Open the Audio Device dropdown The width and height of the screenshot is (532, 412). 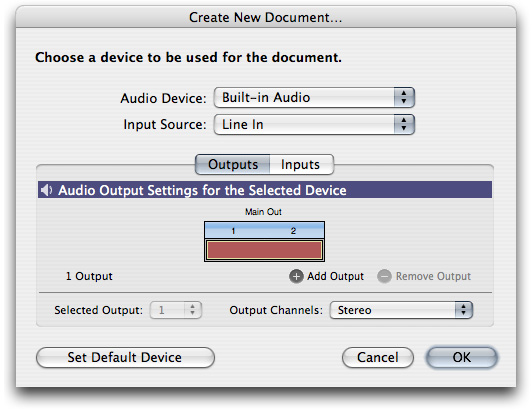[x=314, y=98]
